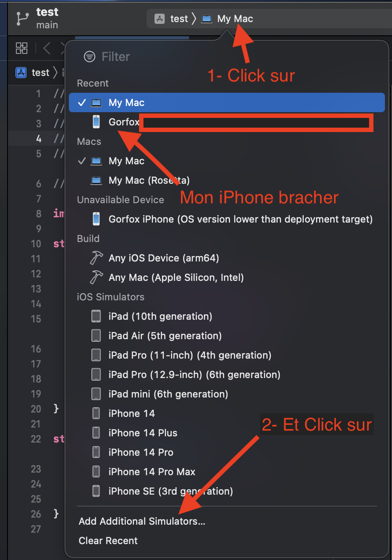The height and width of the screenshot is (560, 392).
Task: Click the iPhone icon next to Gorfox in Recent
Action: 96,122
